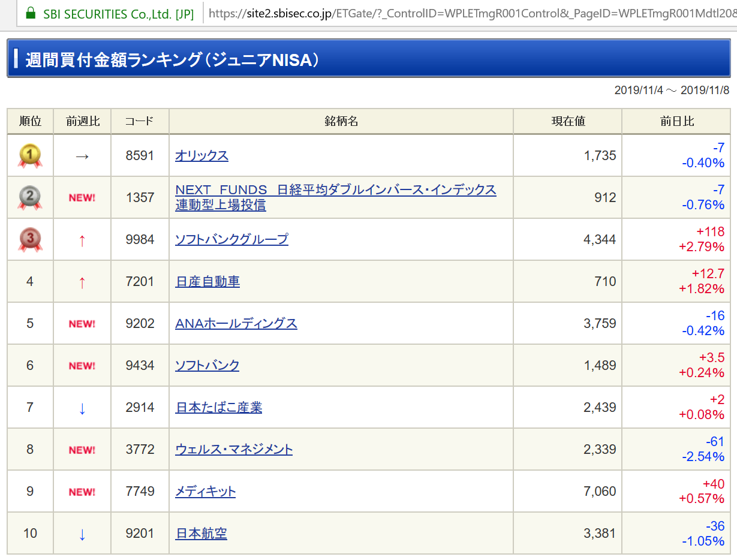737x560 pixels.
Task: Click the browser address bar URL
Action: pos(468,13)
